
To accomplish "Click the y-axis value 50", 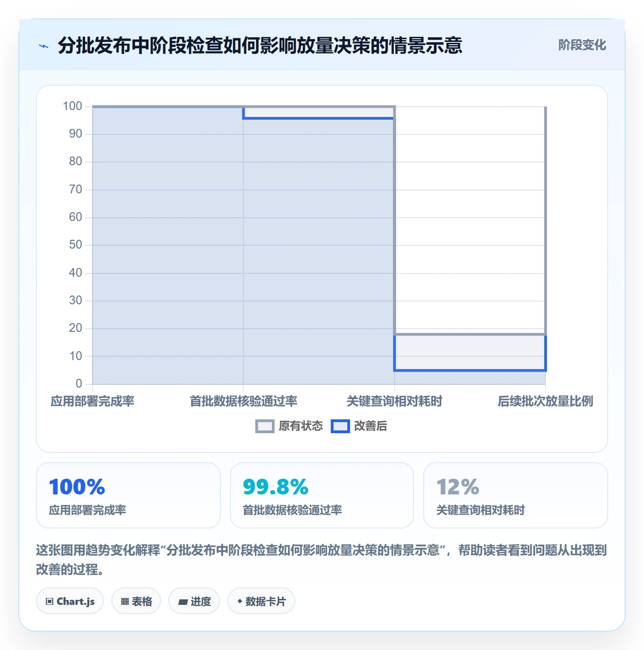I will pos(75,245).
